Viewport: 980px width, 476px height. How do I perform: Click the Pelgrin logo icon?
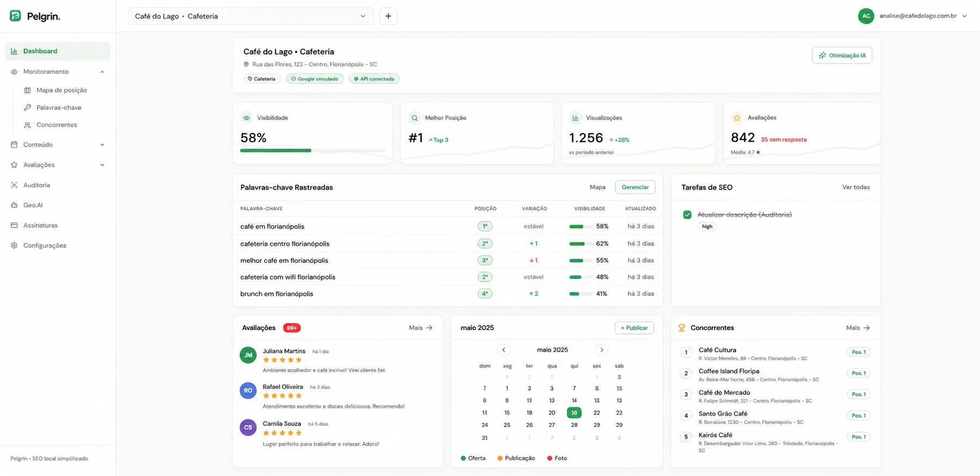[x=15, y=16]
